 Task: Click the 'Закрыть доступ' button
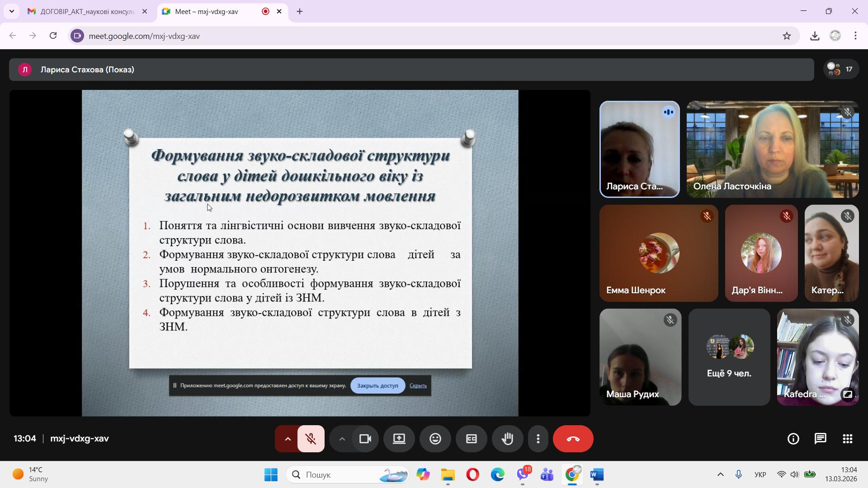pos(377,385)
